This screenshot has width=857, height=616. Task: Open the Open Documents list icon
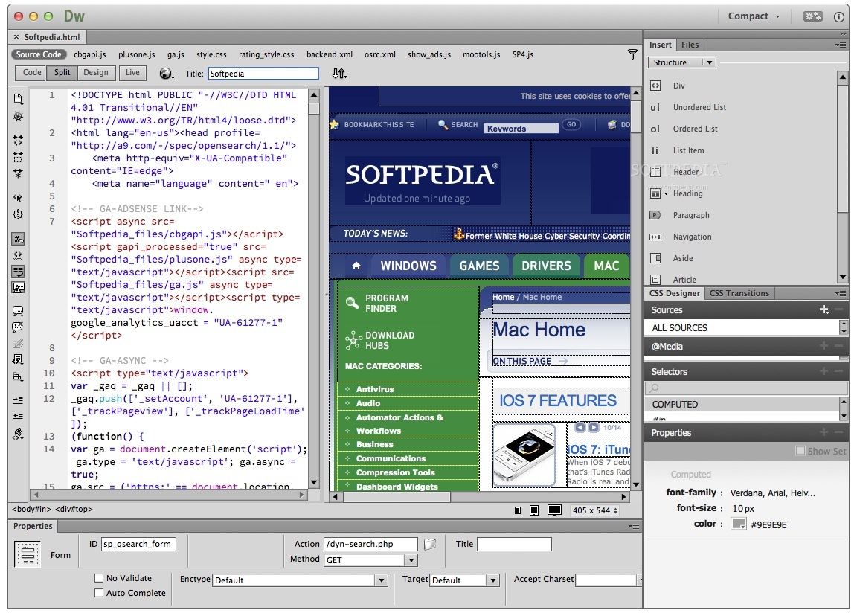pos(18,99)
